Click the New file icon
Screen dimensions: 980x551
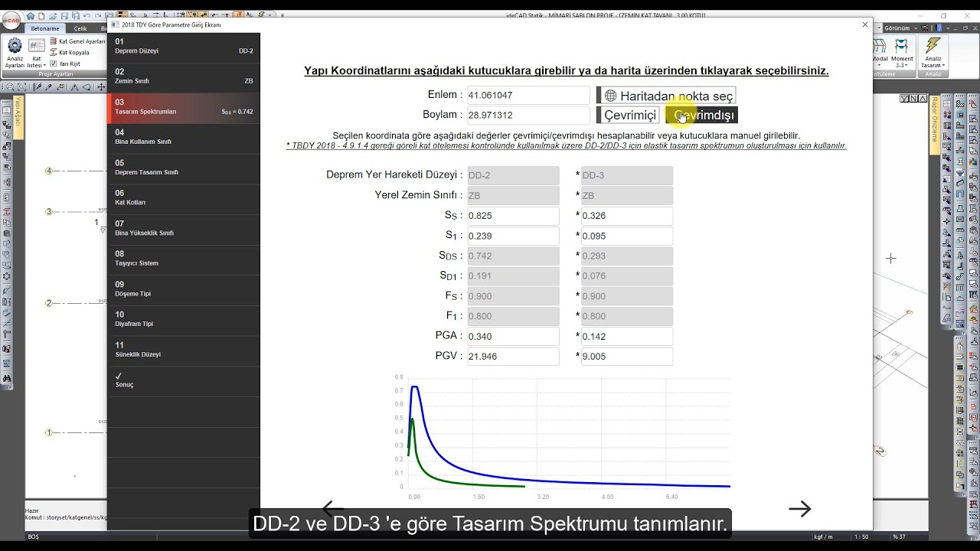pyautogui.click(x=42, y=15)
